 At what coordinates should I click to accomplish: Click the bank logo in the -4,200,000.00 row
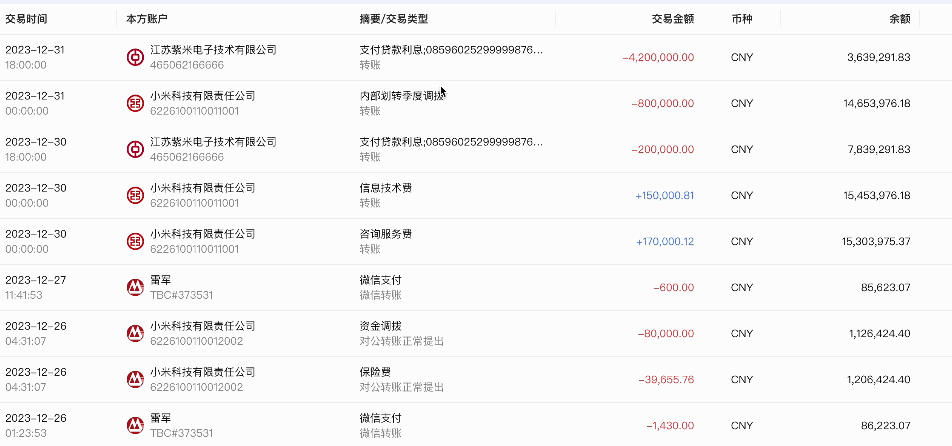(x=134, y=58)
